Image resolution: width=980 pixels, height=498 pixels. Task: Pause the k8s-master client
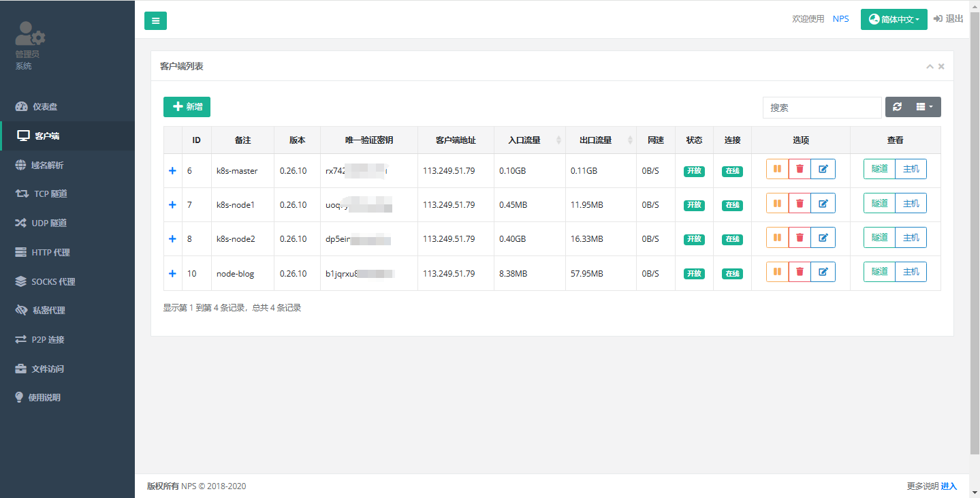[x=777, y=170]
